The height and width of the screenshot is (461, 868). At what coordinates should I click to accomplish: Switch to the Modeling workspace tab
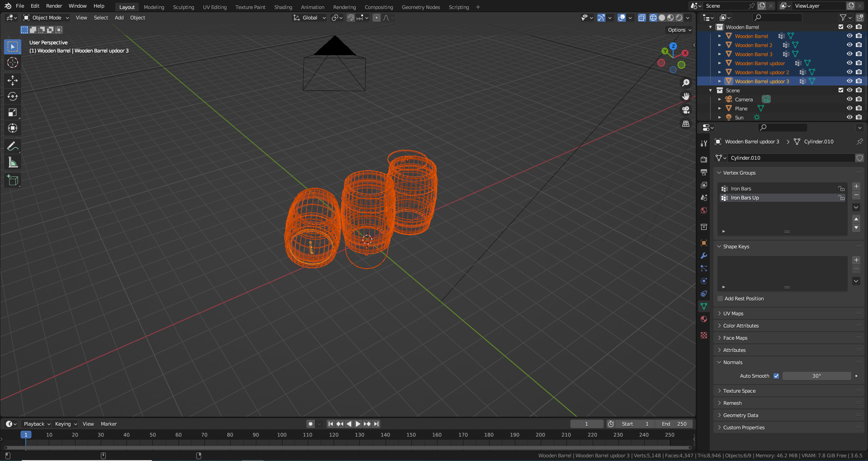click(154, 7)
